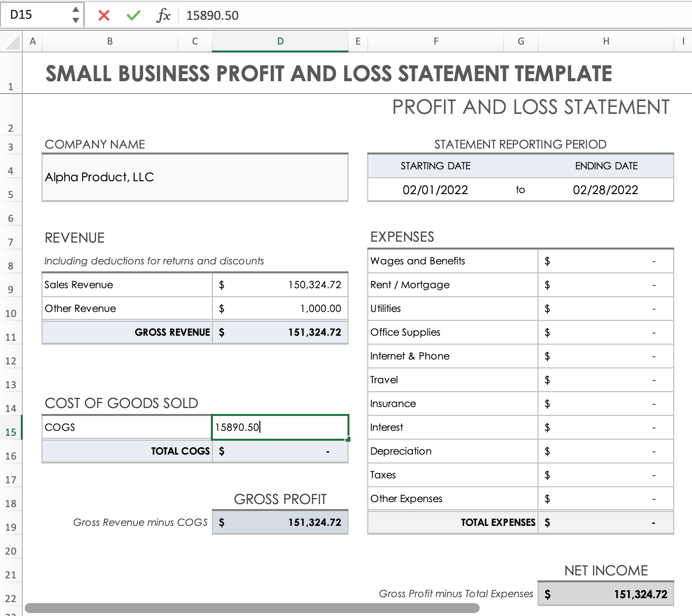Click the Rent / Mortgage amount cell
Viewport: 692px width, 616px height.
606,285
